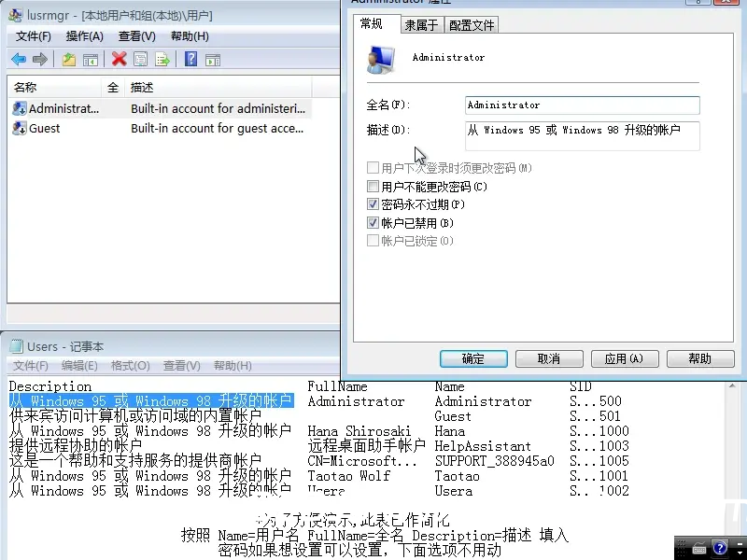
Task: Click 'Taotao Wolf' in Notepad
Action: (x=348, y=476)
